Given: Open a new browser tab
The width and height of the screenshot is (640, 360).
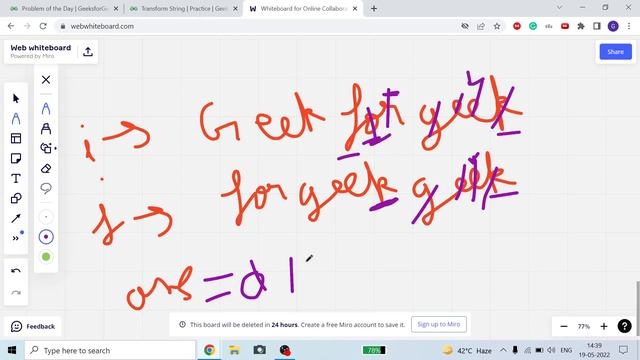Looking at the screenshot, I should pos(374,8).
